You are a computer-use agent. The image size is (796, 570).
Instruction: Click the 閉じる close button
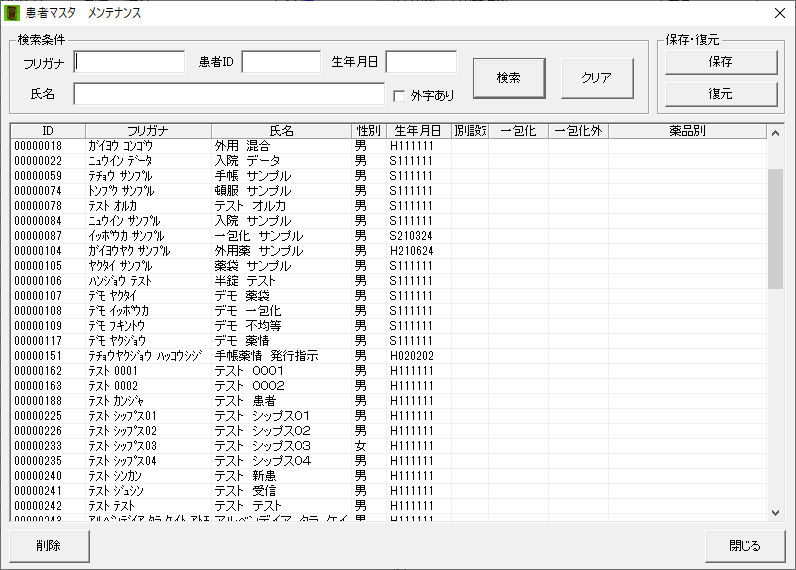pos(744,546)
